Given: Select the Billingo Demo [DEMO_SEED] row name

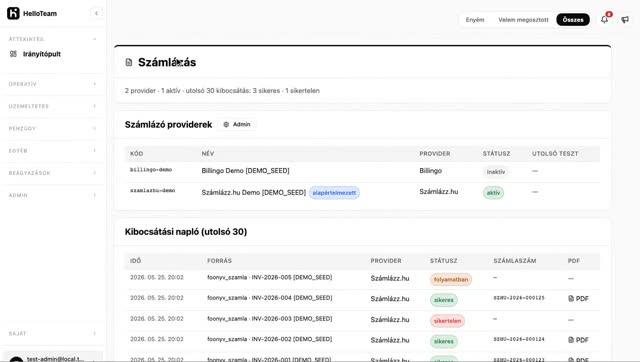Looking at the screenshot, I should tap(245, 171).
